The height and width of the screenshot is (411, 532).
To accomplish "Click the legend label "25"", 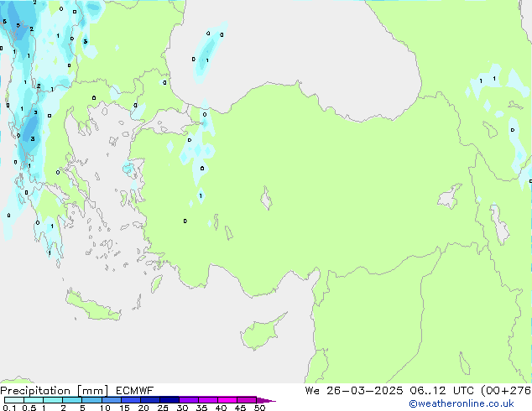I will pyautogui.click(x=163, y=408).
